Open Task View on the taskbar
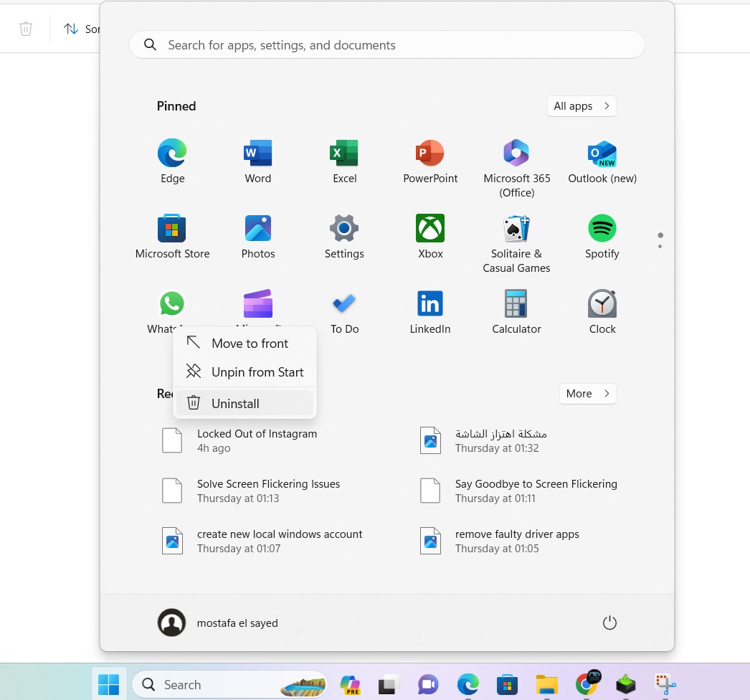Viewport: 750px width, 700px height. coord(388,685)
